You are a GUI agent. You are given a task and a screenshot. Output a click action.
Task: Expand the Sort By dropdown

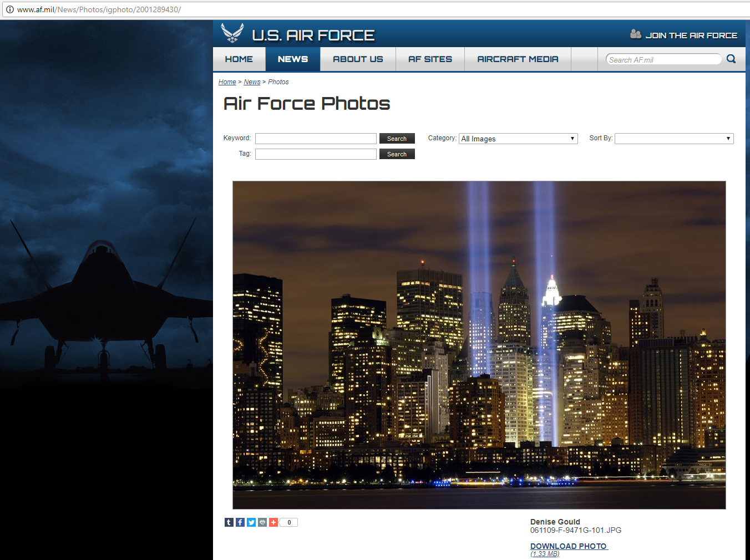674,139
